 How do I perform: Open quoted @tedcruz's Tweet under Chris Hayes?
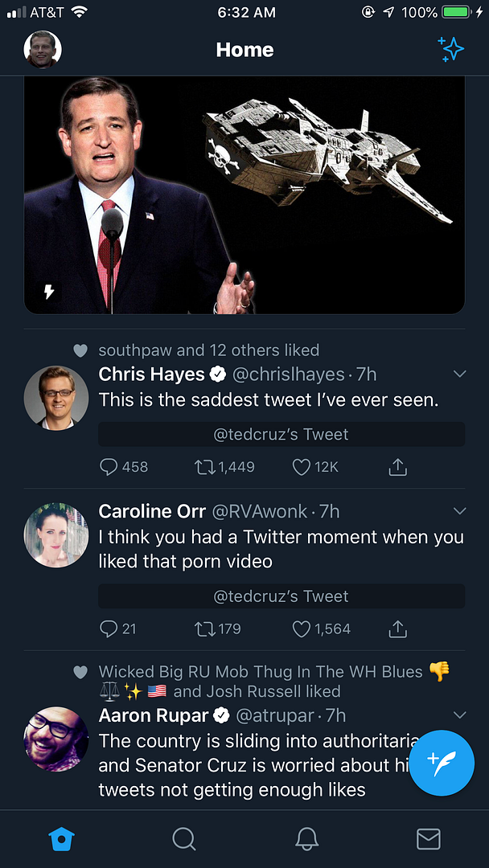(281, 435)
